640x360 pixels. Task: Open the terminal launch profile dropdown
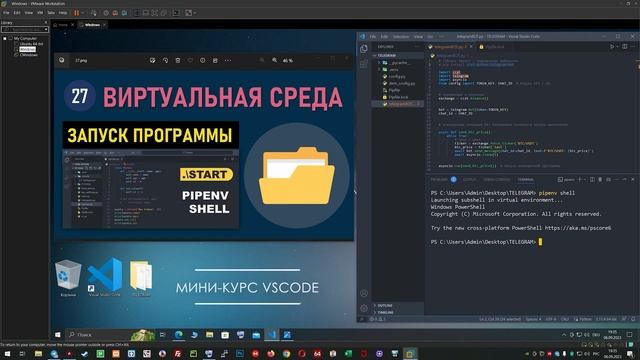tap(585, 180)
